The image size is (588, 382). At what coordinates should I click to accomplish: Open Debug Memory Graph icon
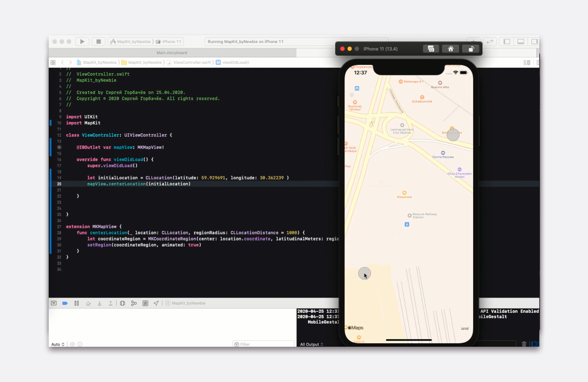(134, 303)
